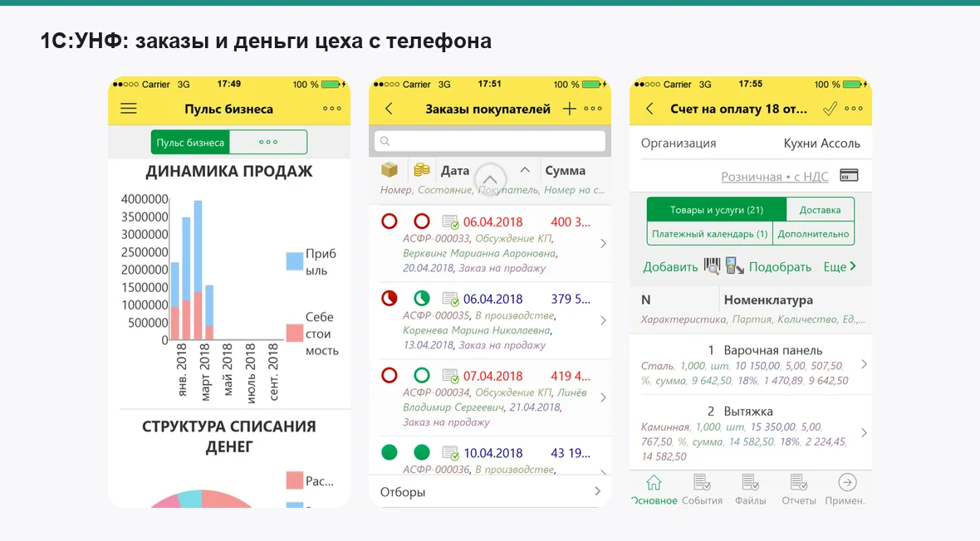Click the Сумма column header
This screenshot has width=980, height=541.
coord(565,171)
